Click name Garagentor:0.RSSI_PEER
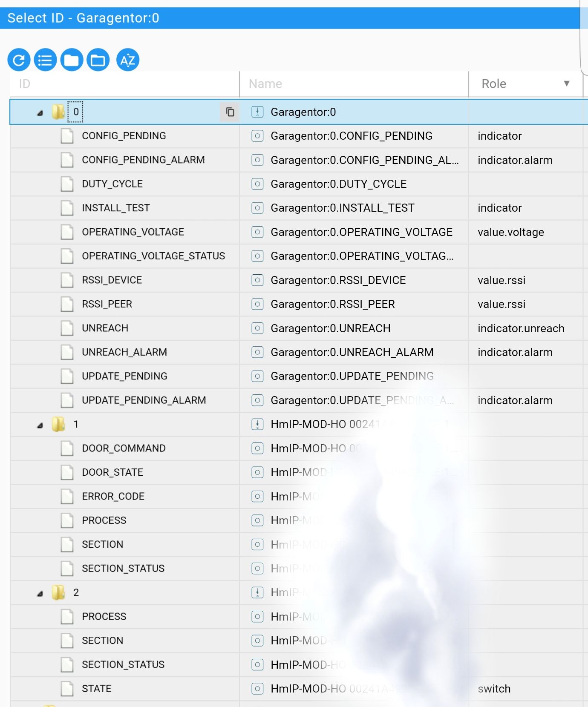Viewport: 588px width, 707px height. [x=333, y=304]
